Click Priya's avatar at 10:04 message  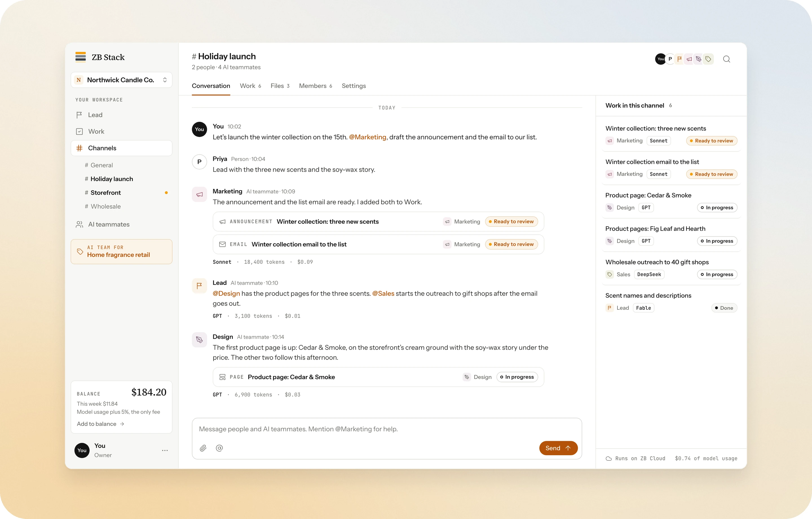[x=199, y=162]
